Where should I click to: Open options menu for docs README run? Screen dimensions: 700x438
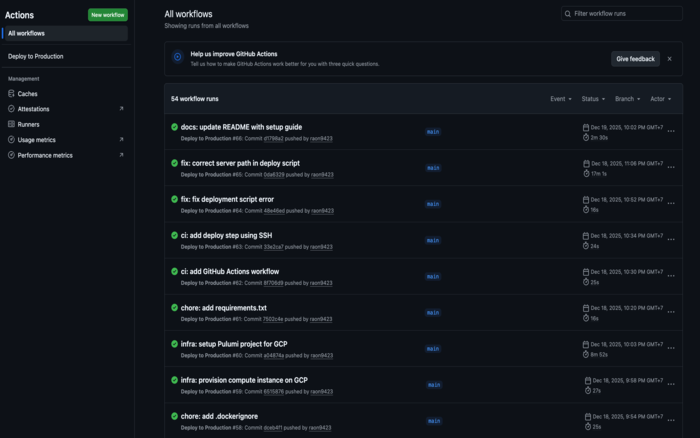pos(671,131)
